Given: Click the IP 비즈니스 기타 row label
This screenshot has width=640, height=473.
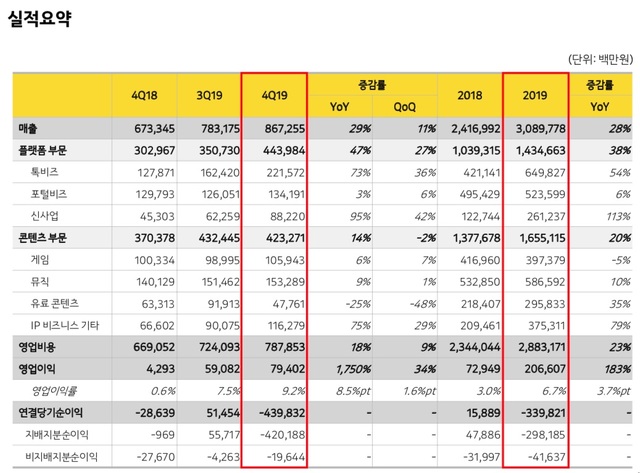Looking at the screenshot, I should (64, 323).
